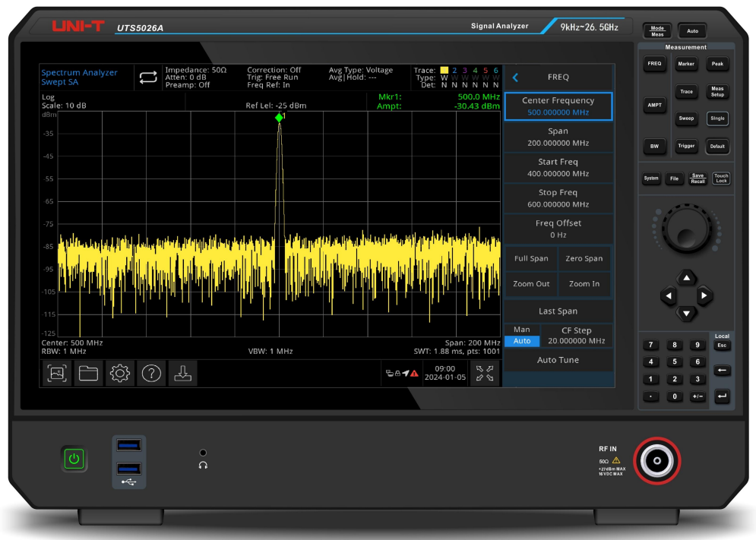Tap the screenshot capture icon in bottom toolbar
The height and width of the screenshot is (540, 756).
point(57,373)
